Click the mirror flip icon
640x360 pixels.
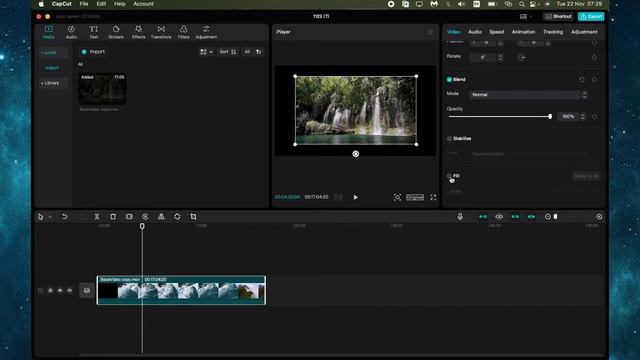161,217
